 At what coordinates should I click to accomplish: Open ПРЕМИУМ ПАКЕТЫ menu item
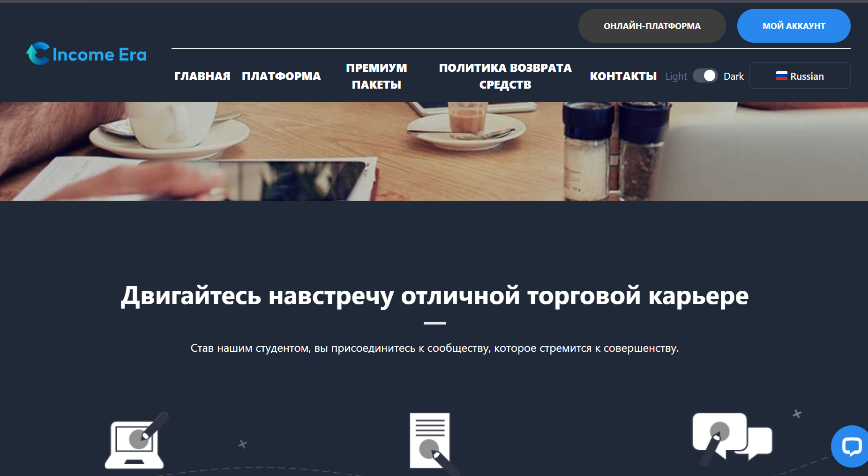tap(376, 76)
